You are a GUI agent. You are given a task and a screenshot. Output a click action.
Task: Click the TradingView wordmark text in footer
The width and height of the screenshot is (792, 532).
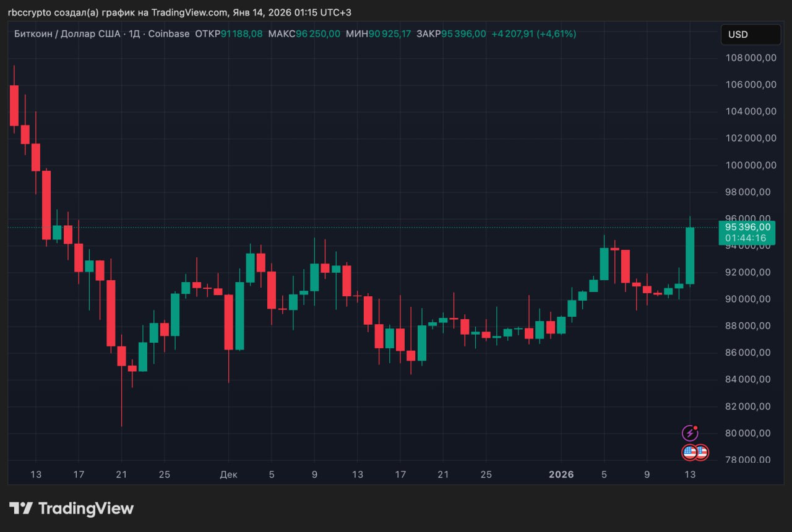click(x=86, y=508)
